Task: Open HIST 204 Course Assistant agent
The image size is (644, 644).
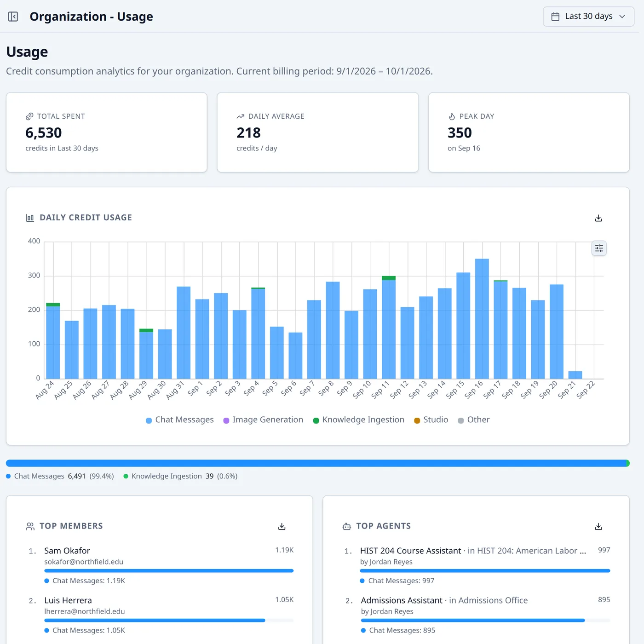Action: tap(410, 551)
